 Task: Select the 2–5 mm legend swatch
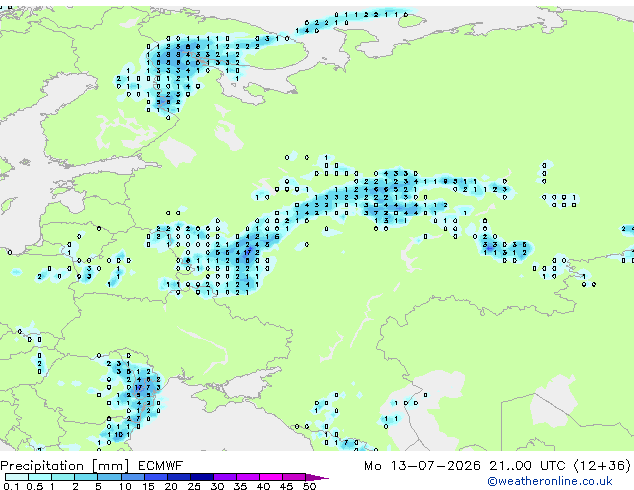coord(86,477)
